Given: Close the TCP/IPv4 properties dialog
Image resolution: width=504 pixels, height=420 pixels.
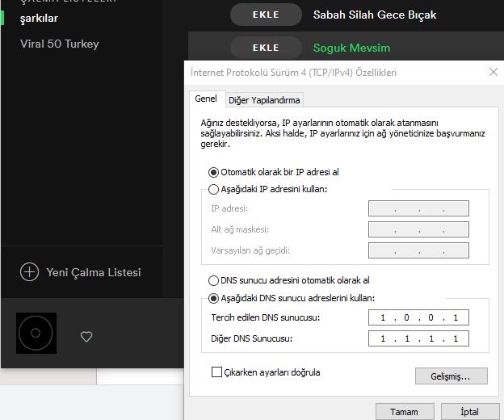Looking at the screenshot, I should pyautogui.click(x=493, y=72).
